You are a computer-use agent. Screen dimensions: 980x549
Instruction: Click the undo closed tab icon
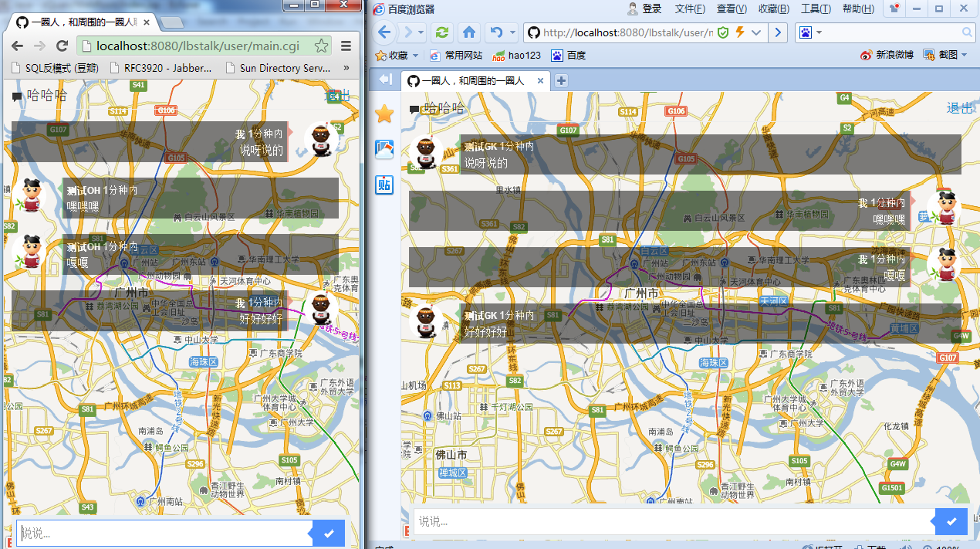(496, 32)
